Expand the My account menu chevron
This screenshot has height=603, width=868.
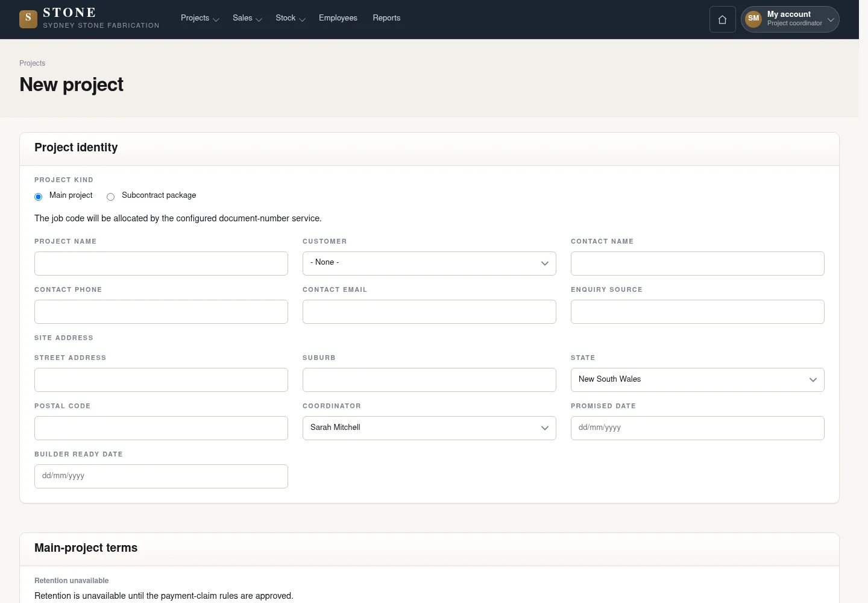(831, 19)
